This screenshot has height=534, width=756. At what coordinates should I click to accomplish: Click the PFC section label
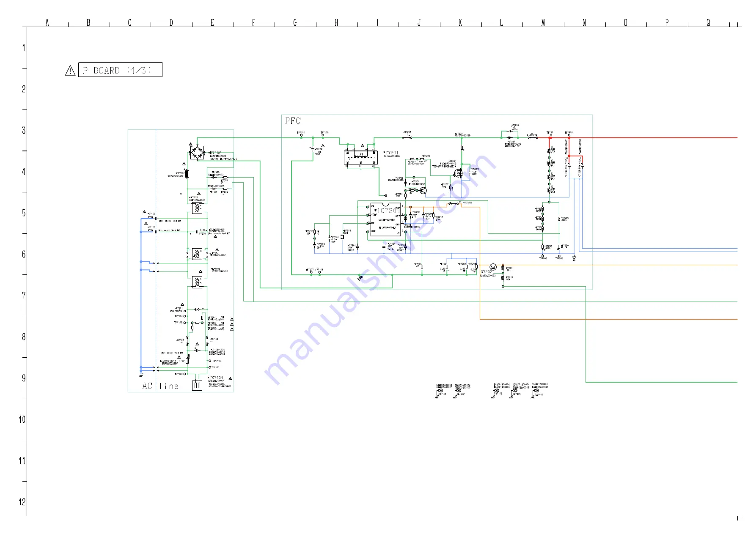[x=293, y=121]
